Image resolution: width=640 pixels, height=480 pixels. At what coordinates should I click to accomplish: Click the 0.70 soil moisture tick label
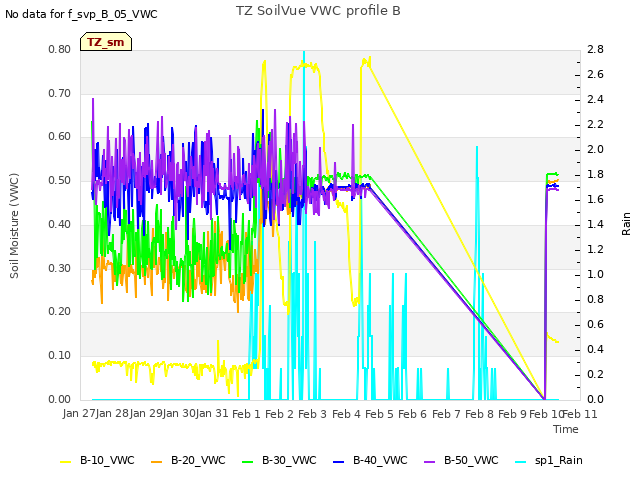[60, 93]
